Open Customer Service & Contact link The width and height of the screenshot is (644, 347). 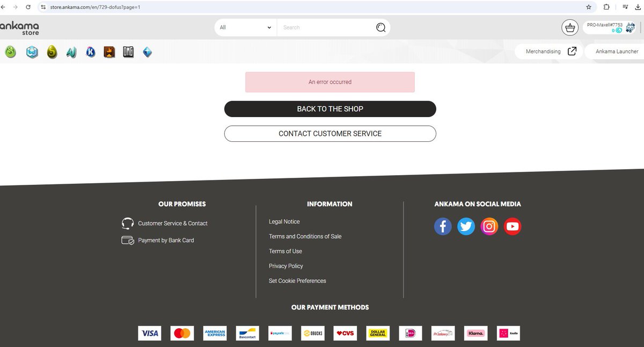pyautogui.click(x=173, y=223)
